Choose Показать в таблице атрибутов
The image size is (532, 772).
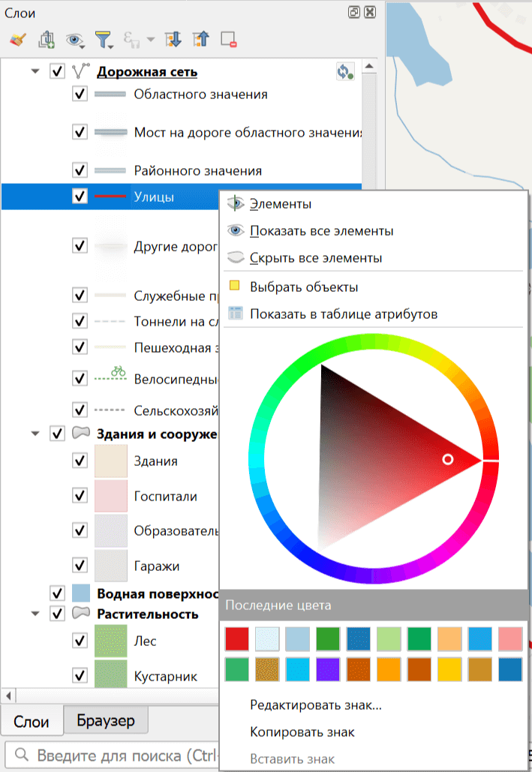(x=373, y=314)
